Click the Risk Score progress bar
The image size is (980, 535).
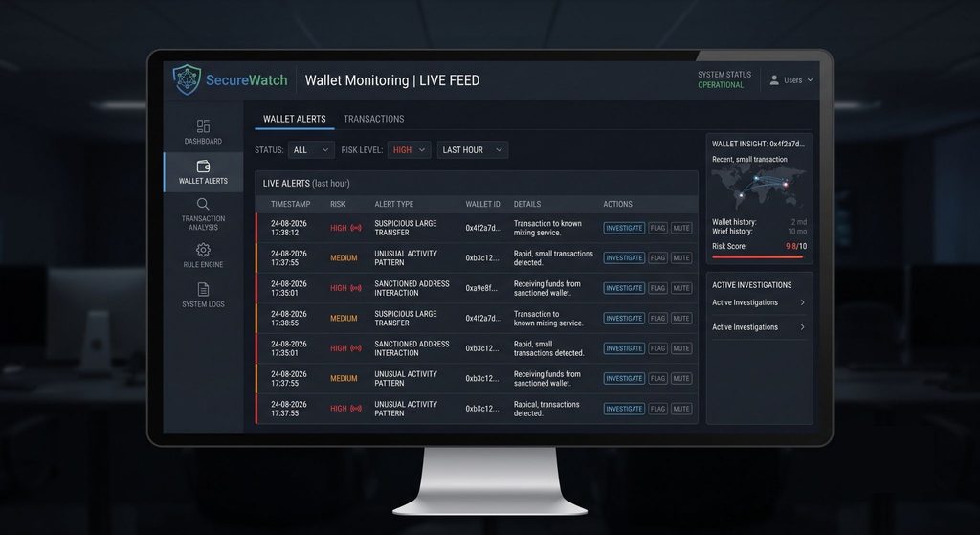(x=758, y=256)
